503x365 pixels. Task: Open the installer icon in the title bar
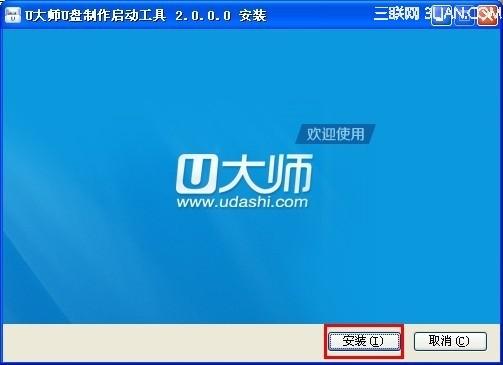point(13,15)
